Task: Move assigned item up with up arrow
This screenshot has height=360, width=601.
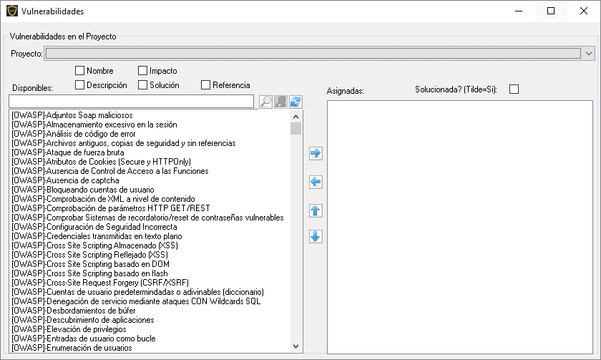Action: [315, 210]
